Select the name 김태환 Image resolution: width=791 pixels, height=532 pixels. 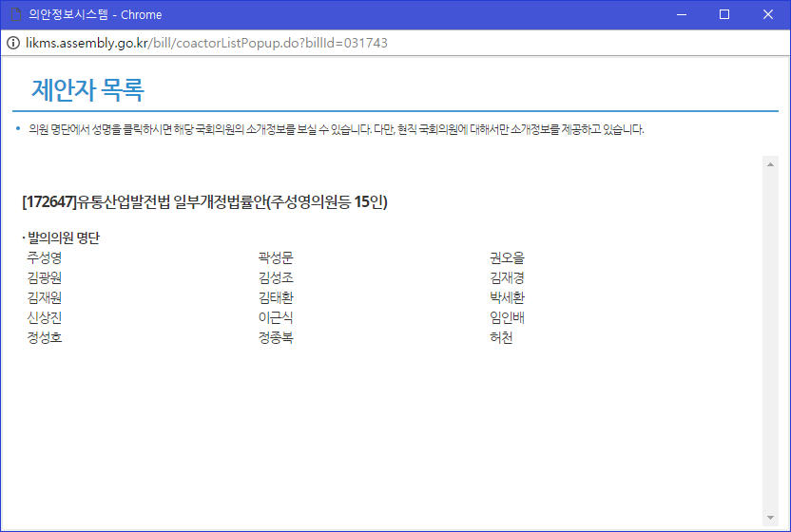(x=276, y=297)
